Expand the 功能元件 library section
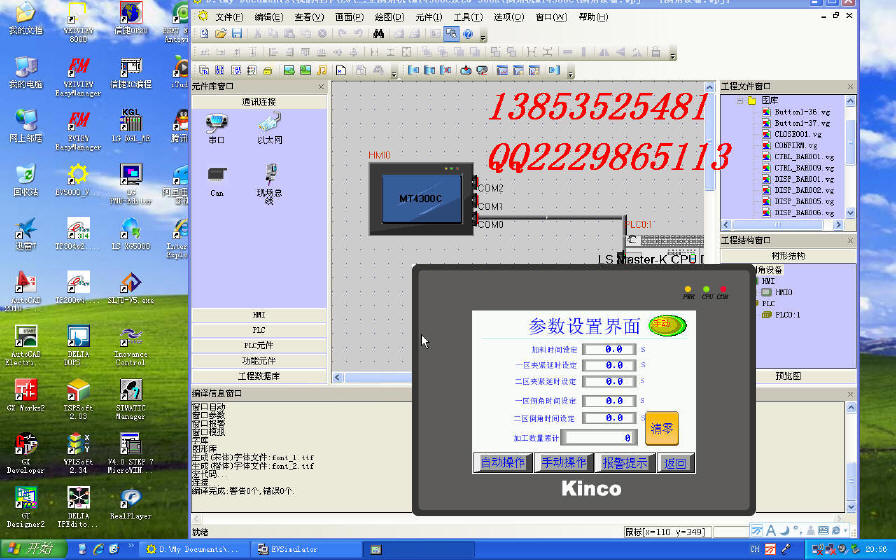This screenshot has width=896, height=560. [x=258, y=360]
